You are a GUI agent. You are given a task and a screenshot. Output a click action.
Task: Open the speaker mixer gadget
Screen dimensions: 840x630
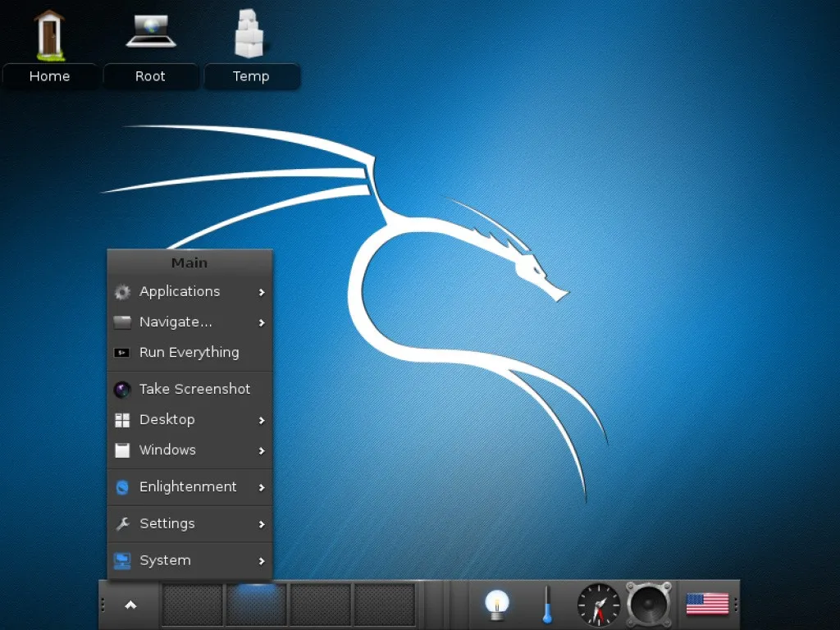pyautogui.click(x=648, y=604)
